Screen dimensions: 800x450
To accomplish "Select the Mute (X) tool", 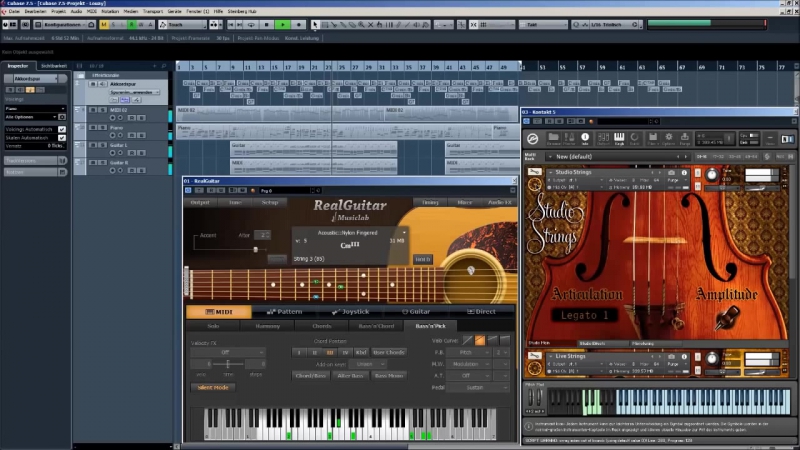I will pyautogui.click(x=370, y=24).
